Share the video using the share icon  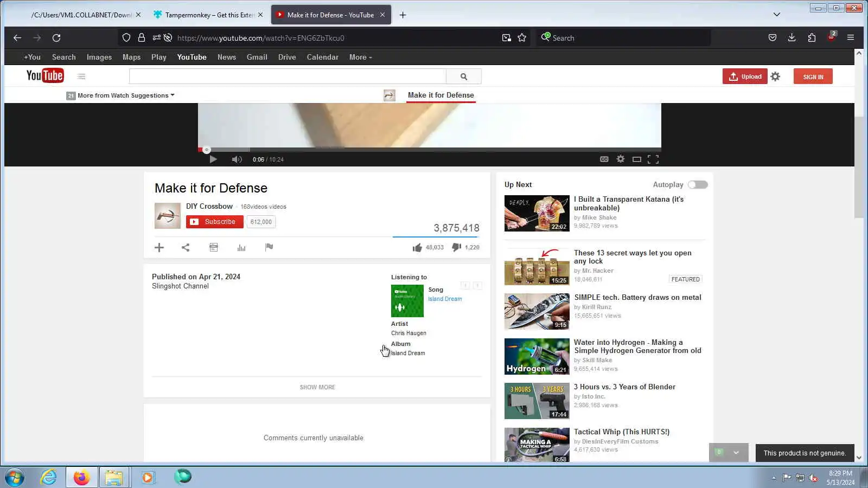coord(186,248)
